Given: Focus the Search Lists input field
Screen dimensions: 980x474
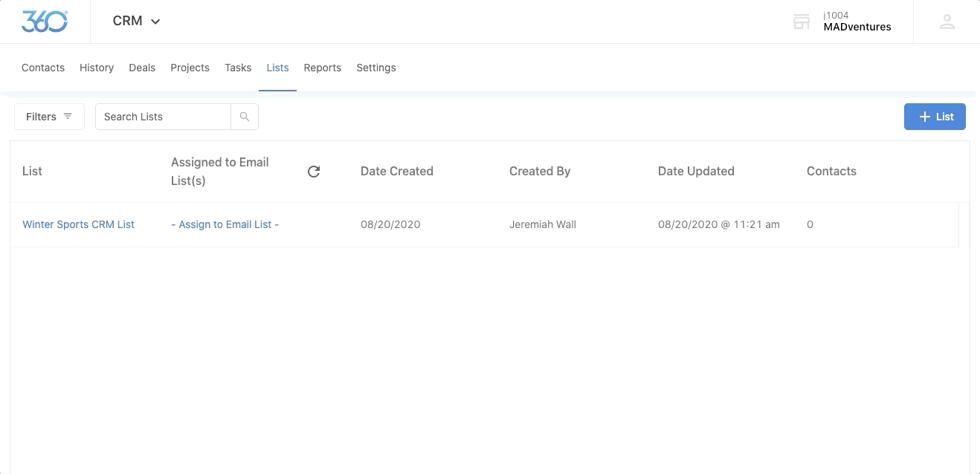Looking at the screenshot, I should pos(163,117).
